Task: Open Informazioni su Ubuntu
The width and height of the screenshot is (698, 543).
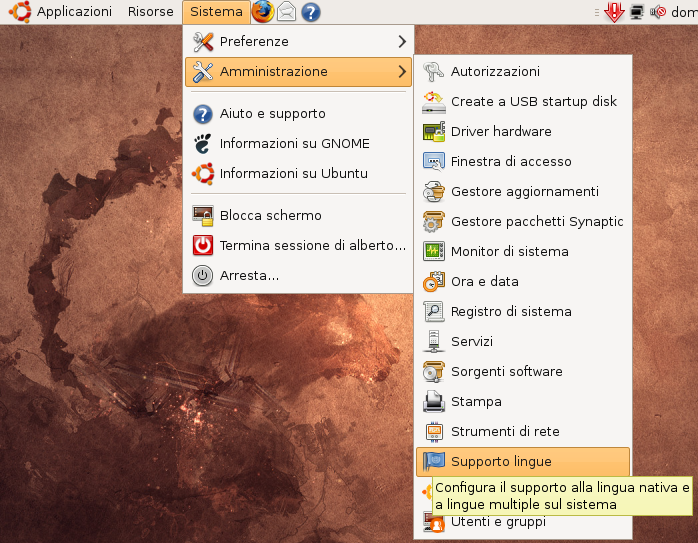Action: click(293, 173)
